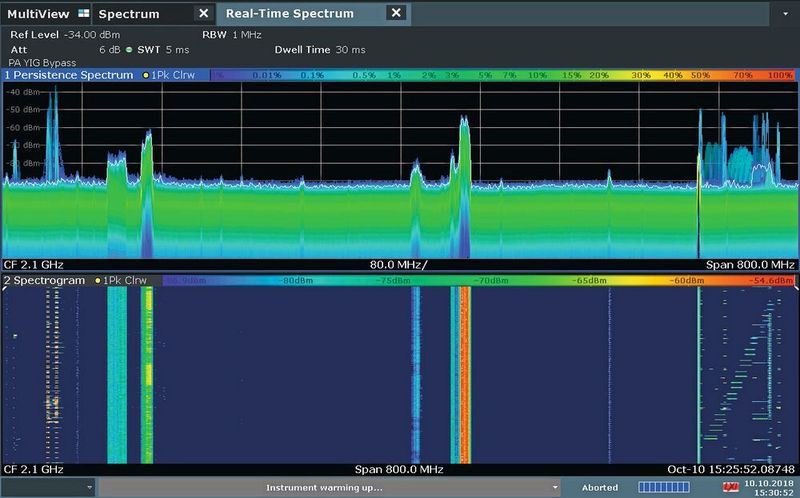Click the CF 2.1 GHz label under Spectrogram

34,469
